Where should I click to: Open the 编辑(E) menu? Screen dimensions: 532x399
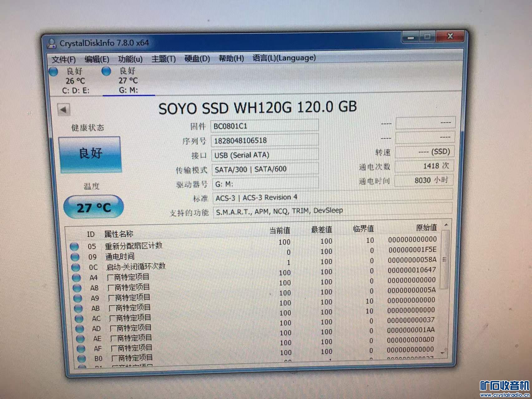click(97, 59)
